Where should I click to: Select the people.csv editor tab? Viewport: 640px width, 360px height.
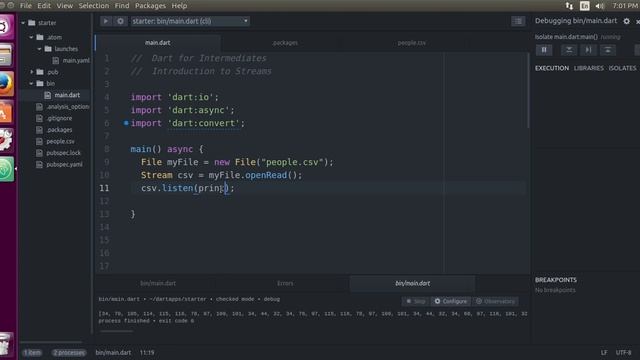(x=411, y=43)
